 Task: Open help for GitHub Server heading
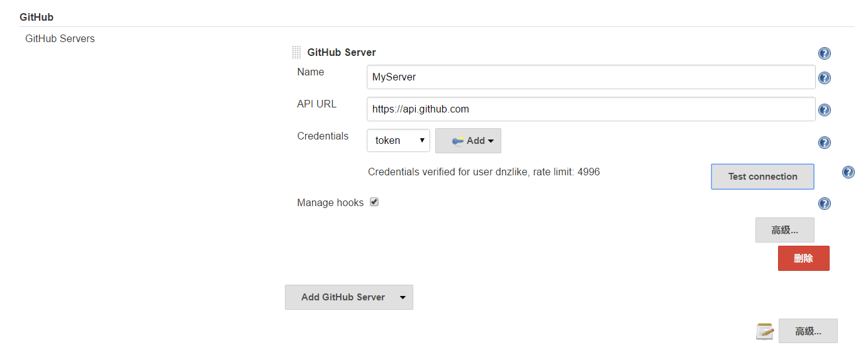[x=825, y=53]
